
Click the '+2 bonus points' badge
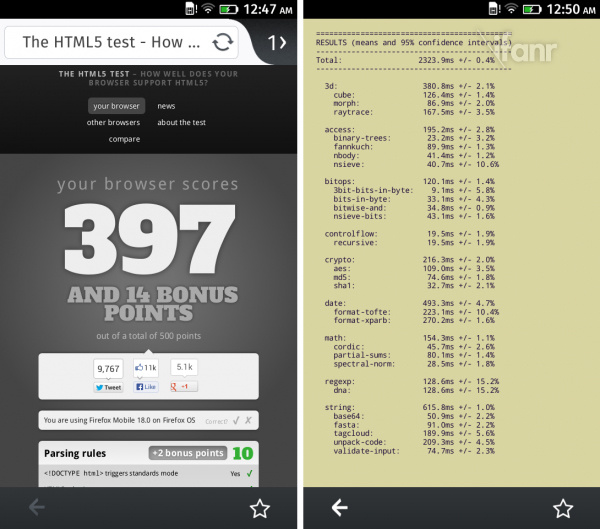pyautogui.click(x=188, y=453)
